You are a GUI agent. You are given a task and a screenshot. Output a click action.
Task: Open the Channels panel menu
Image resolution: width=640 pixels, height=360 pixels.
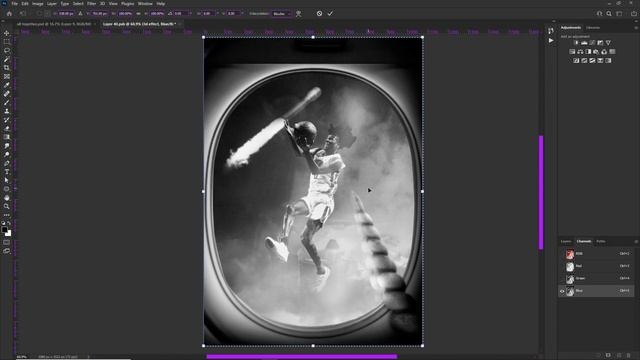[636, 242]
